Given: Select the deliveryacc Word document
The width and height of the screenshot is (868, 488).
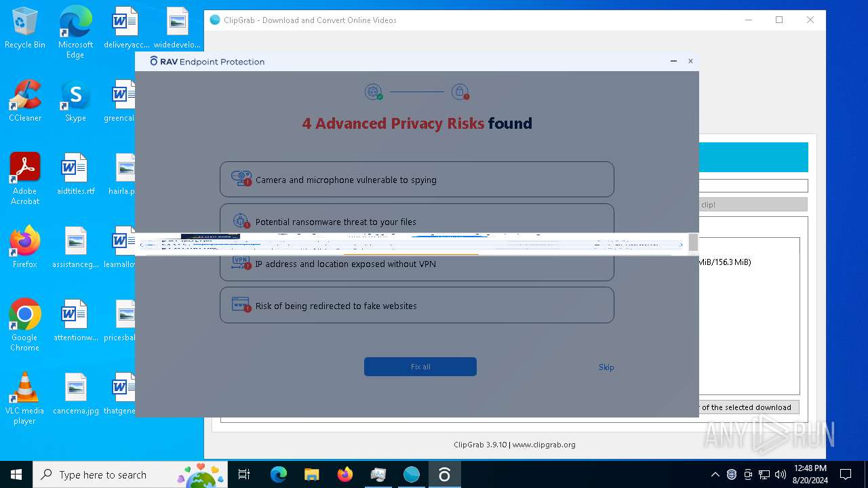Looking at the screenshot, I should click(x=126, y=28).
